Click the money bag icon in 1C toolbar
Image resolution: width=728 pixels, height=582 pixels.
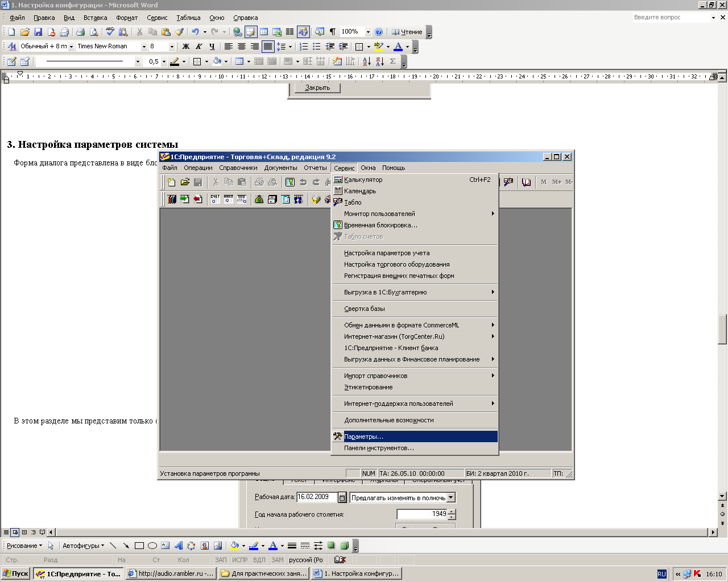point(259,199)
